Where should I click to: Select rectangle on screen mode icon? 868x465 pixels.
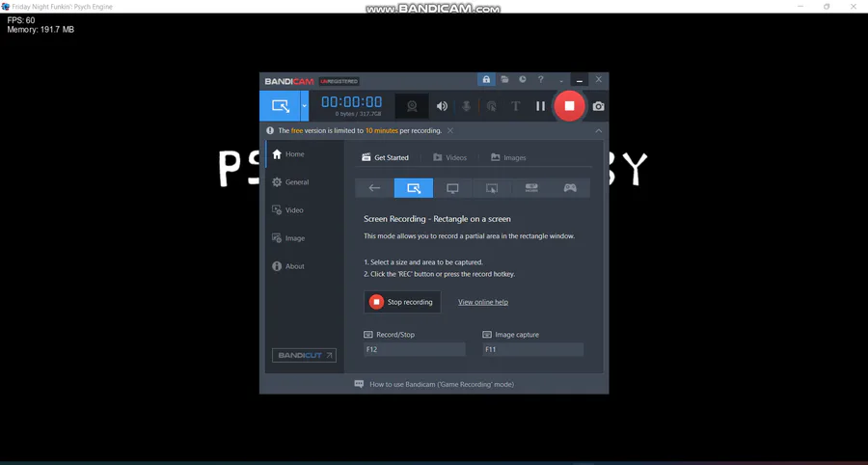[x=414, y=188]
